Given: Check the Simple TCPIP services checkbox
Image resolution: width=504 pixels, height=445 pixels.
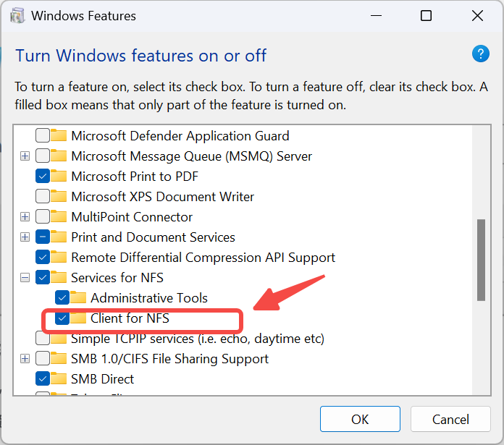Looking at the screenshot, I should click(x=43, y=338).
